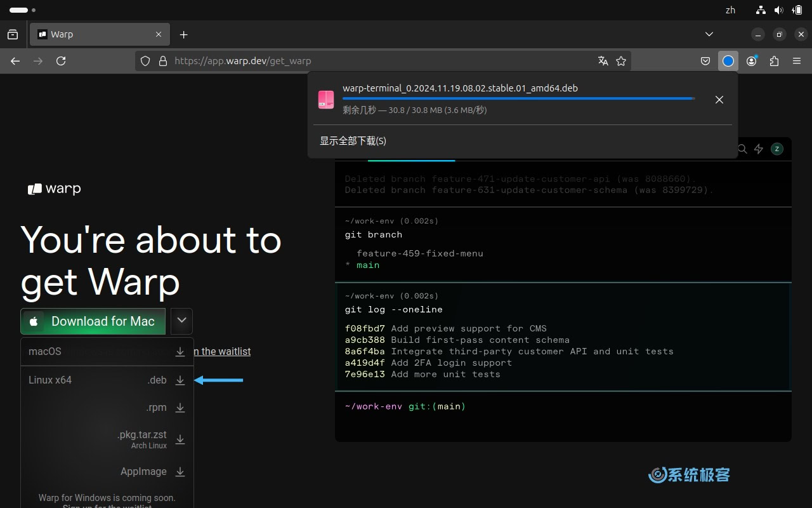Open the extensions puzzle icon
This screenshot has height=508, width=812.
coord(774,61)
